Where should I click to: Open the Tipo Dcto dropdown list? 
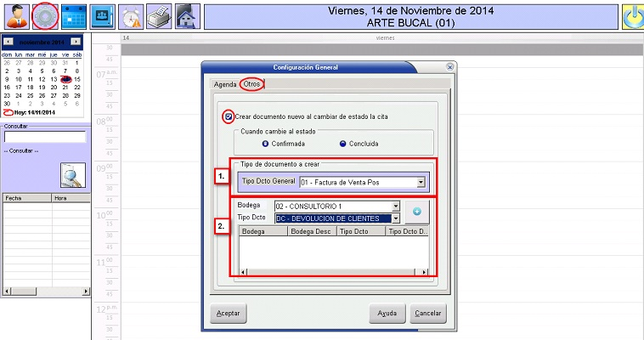click(x=395, y=218)
